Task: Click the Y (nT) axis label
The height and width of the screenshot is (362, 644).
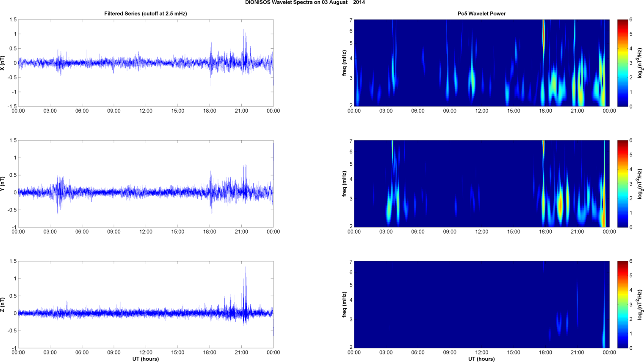Action: point(3,184)
